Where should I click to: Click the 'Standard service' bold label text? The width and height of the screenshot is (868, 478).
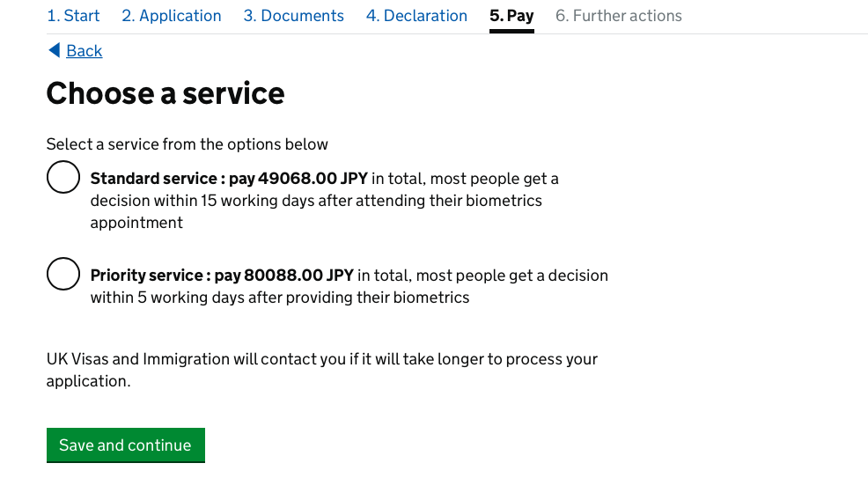[153, 179]
